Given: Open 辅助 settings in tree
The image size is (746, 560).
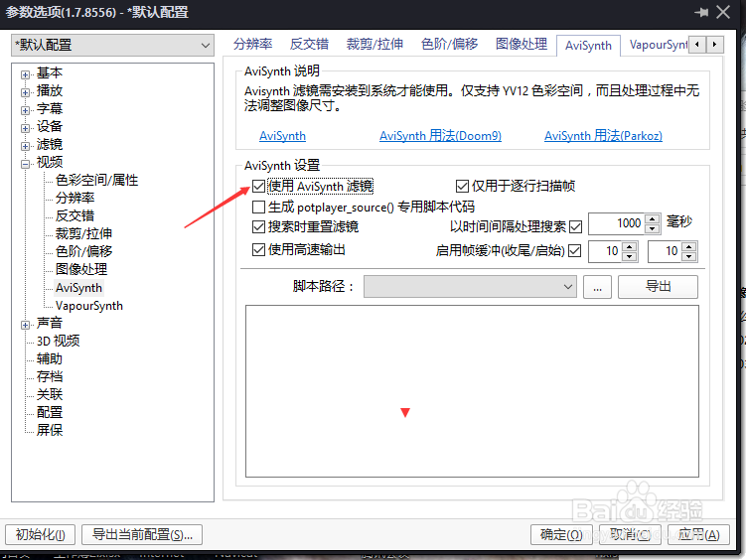Looking at the screenshot, I should [50, 358].
